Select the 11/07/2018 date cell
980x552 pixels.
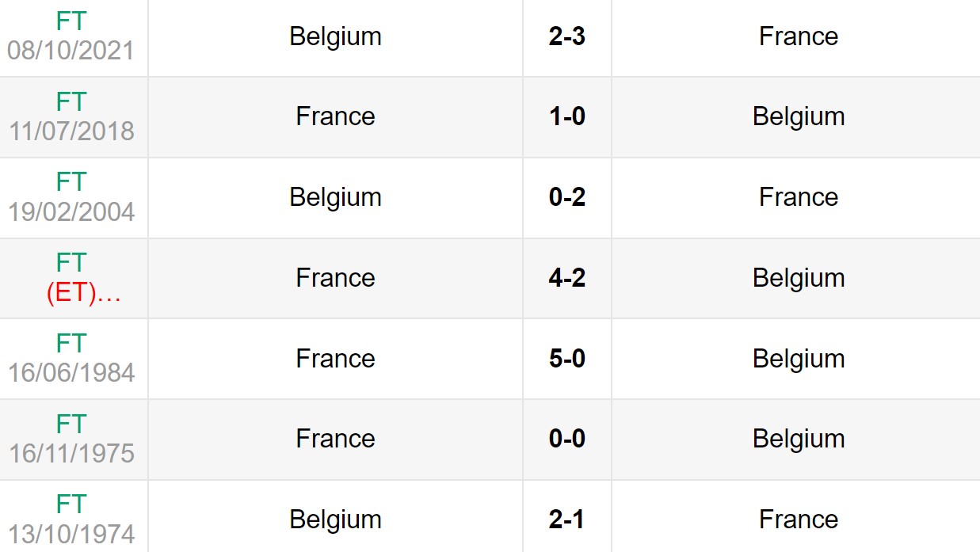tap(71, 131)
